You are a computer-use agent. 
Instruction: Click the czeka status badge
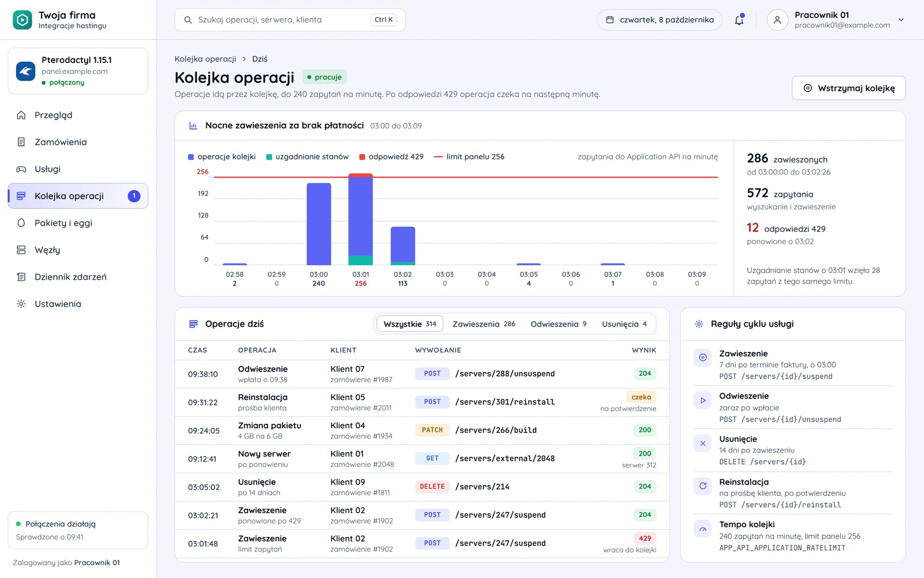point(641,397)
